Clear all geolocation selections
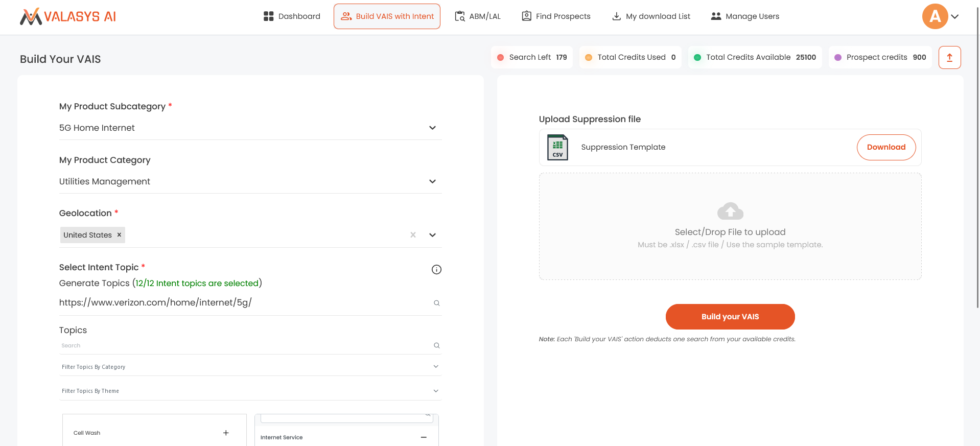This screenshot has width=980, height=446. pos(413,235)
